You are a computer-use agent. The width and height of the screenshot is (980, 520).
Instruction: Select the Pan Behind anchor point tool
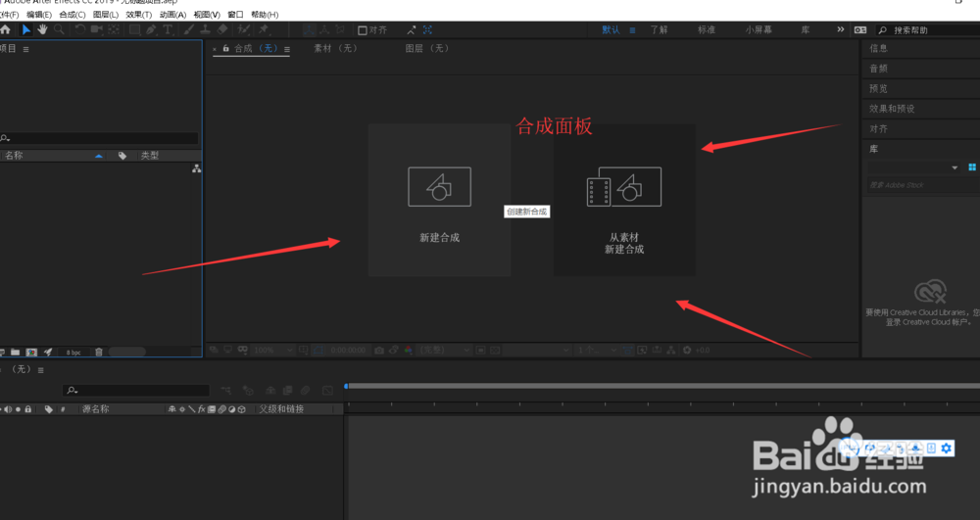tap(113, 29)
